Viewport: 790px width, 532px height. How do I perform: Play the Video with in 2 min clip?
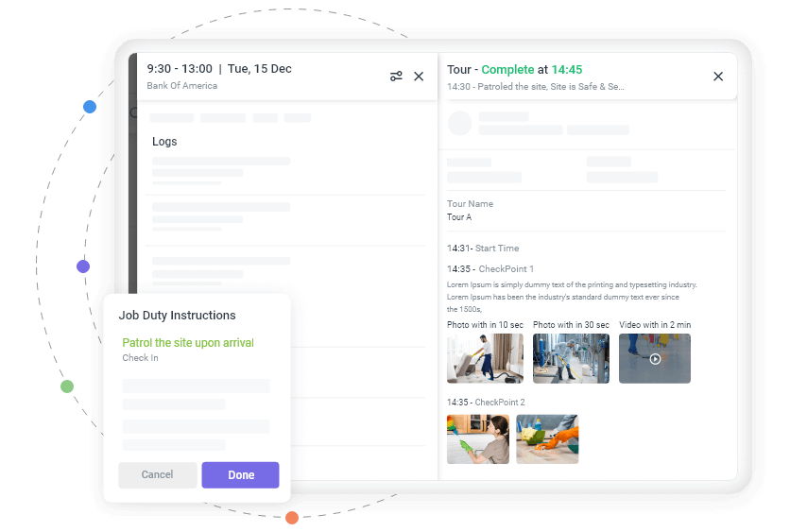[655, 359]
